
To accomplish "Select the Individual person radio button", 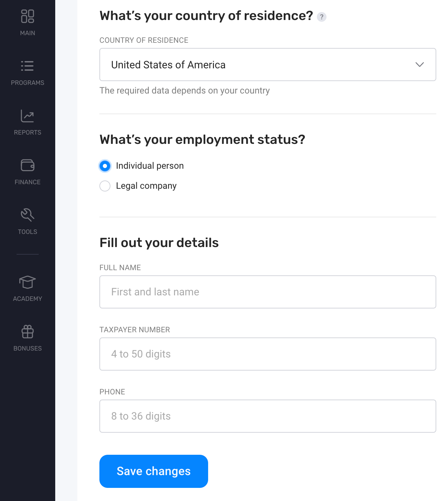I will pos(105,166).
